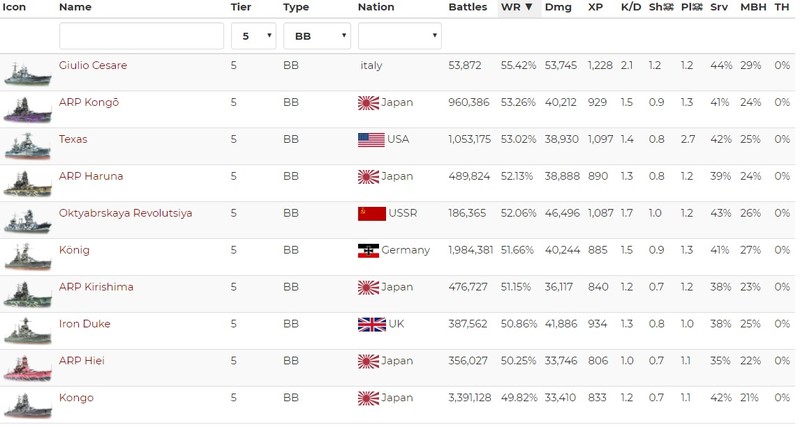
Task: Click the Name filter text field
Action: (141, 36)
